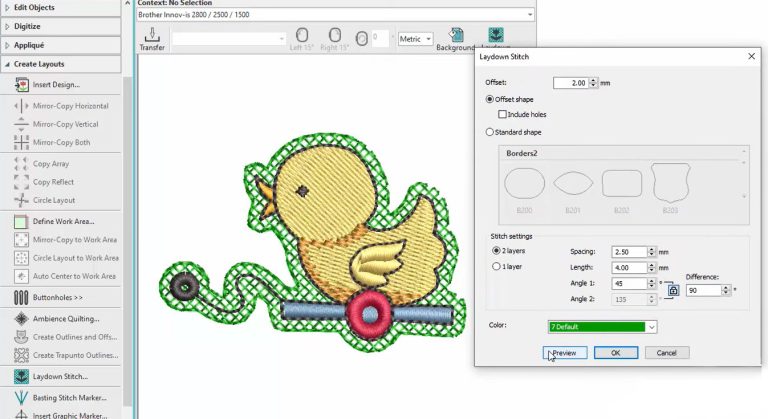This screenshot has width=768, height=419.
Task: Click the duck embroidery design
Action: [x=313, y=243]
